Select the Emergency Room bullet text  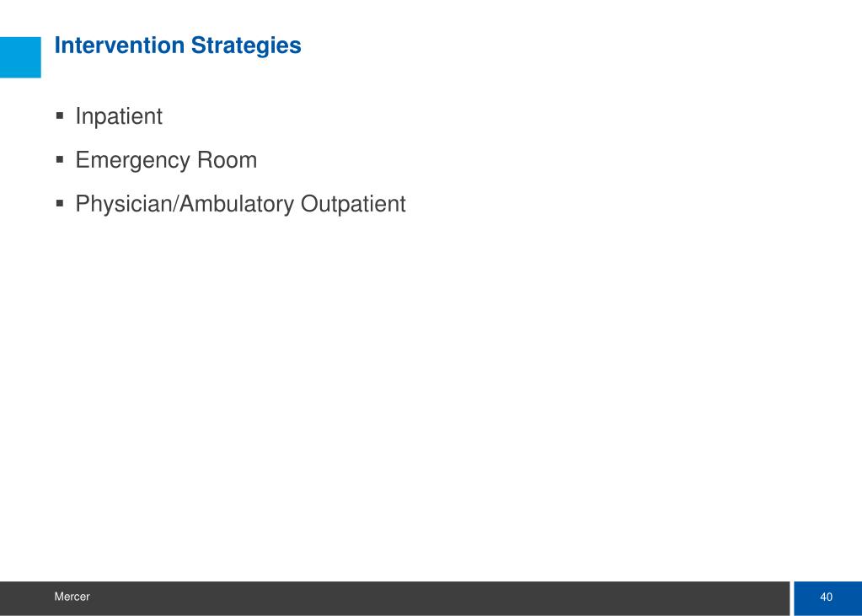click(166, 161)
